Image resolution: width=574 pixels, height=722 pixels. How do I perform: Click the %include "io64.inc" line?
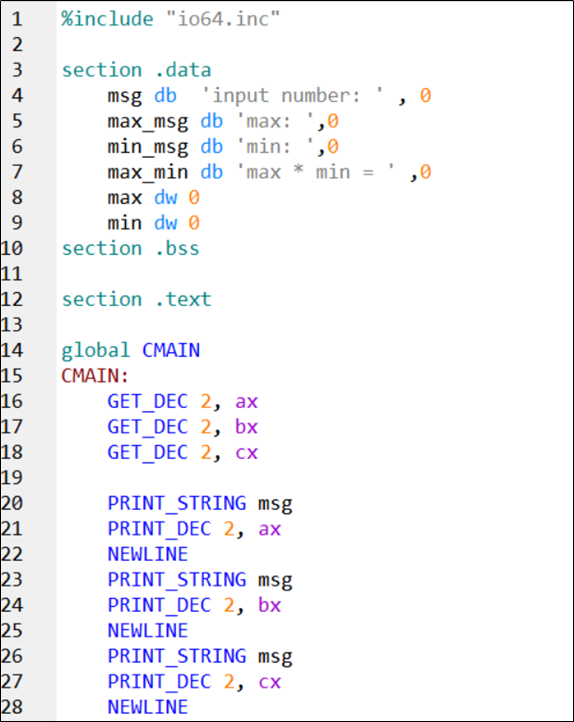(171, 19)
